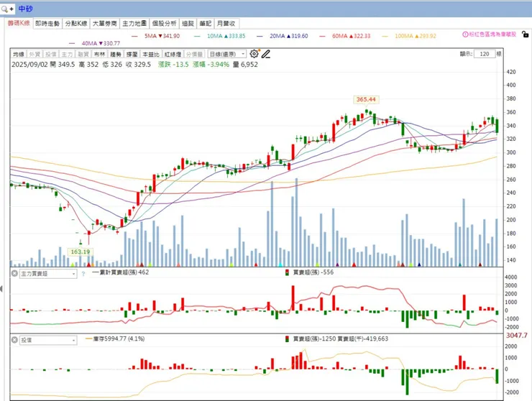Open the 筆記 tab
Viewport: 532px width, 401px height.
click(x=206, y=24)
